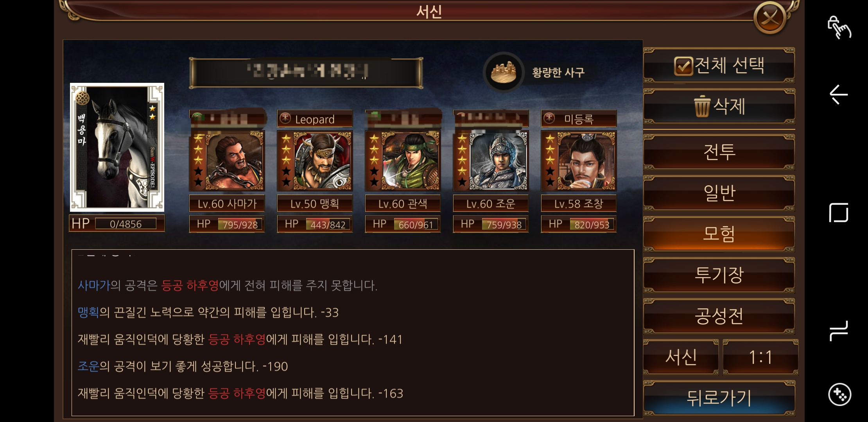The height and width of the screenshot is (422, 868).
Task: Click the trash can delete icon
Action: tap(702, 106)
